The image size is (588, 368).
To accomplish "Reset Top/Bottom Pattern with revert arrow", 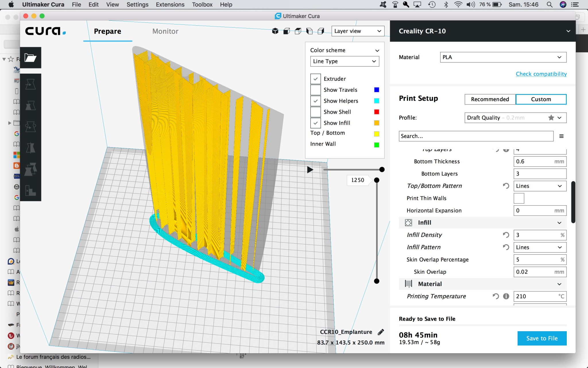I will point(506,186).
